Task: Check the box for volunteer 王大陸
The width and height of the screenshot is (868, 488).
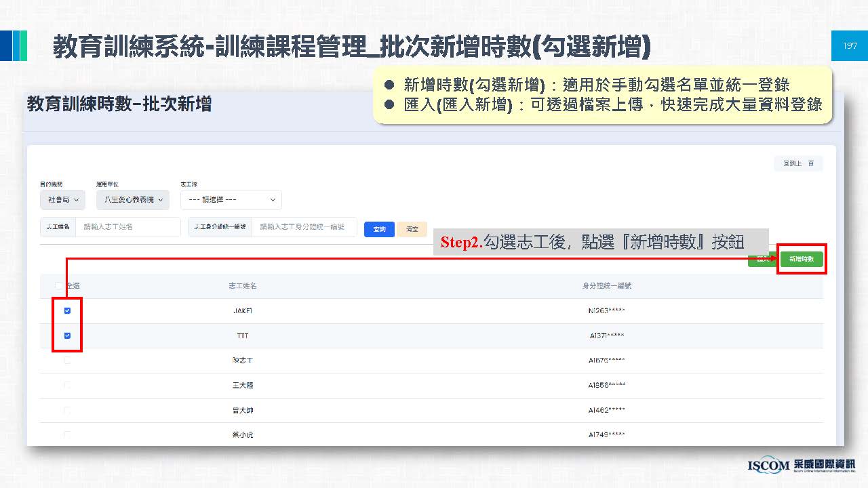Action: [x=67, y=385]
